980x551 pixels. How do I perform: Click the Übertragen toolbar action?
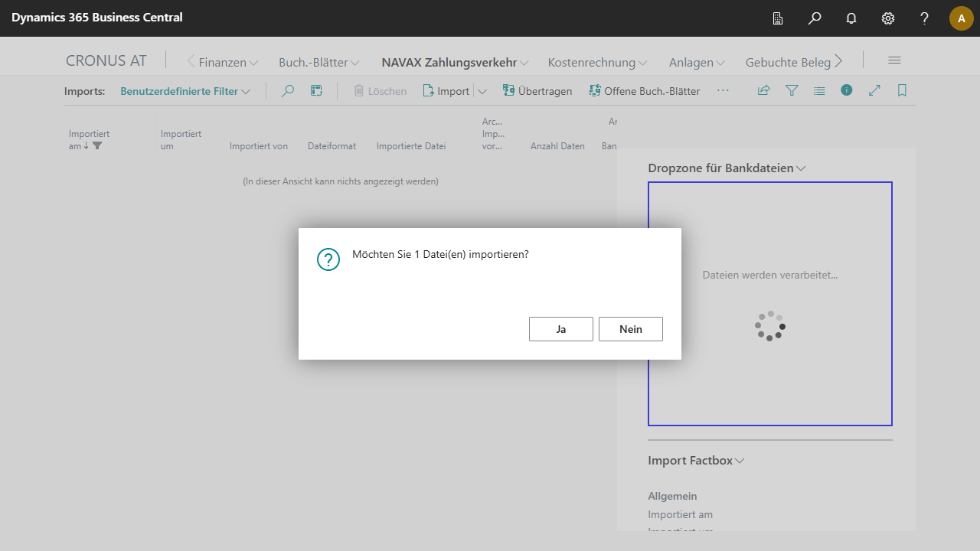pos(537,91)
